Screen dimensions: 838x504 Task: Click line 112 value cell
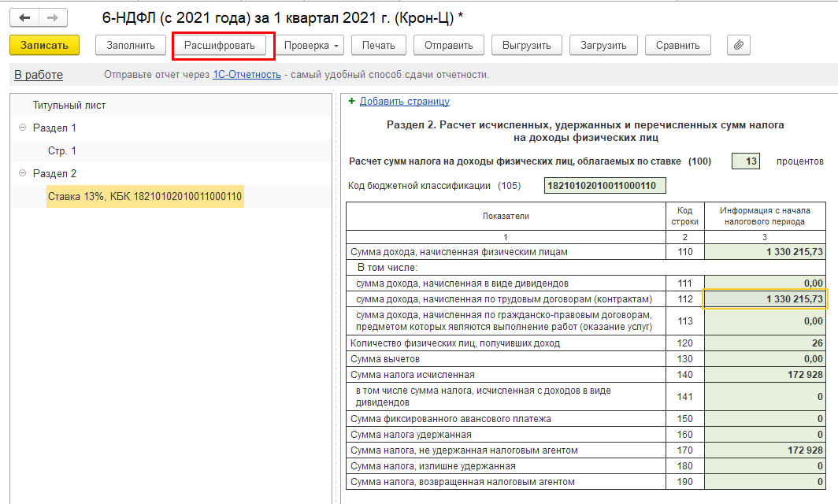(765, 298)
